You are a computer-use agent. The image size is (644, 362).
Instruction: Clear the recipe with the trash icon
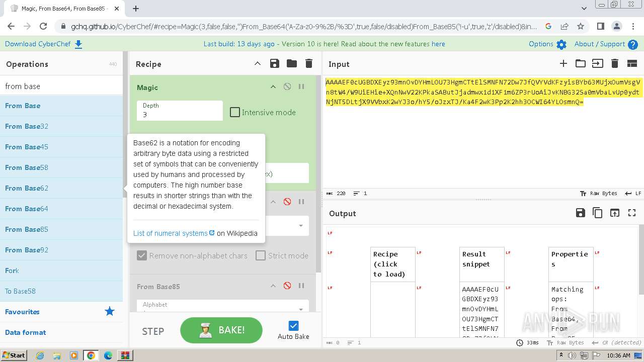click(309, 63)
